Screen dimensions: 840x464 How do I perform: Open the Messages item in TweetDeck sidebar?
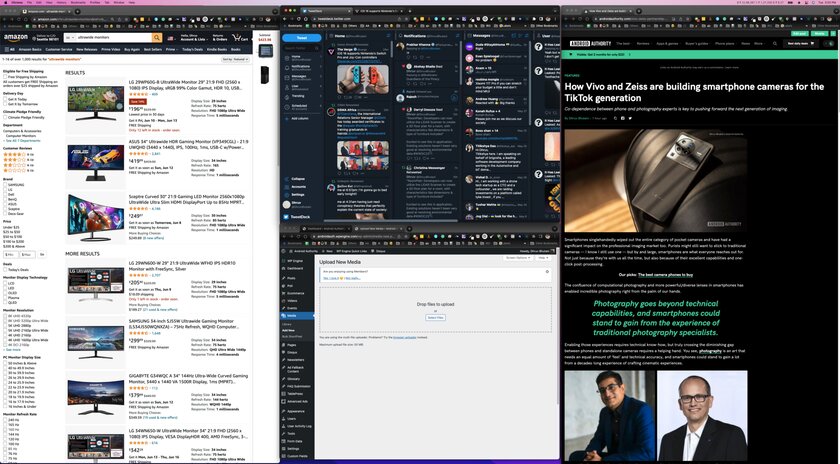tap(299, 77)
